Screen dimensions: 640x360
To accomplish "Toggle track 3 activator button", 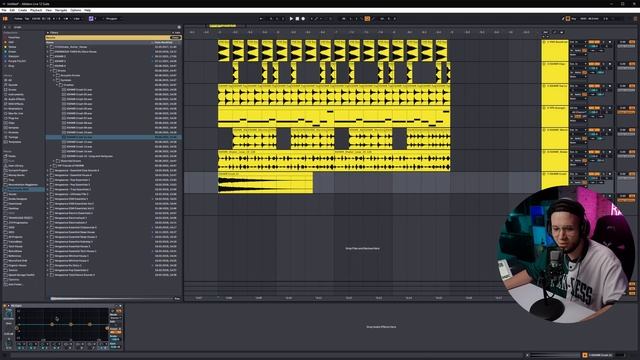I will 594,86.
